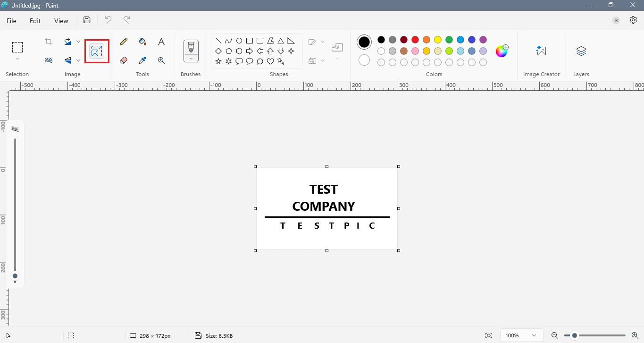Image resolution: width=644 pixels, height=343 pixels.
Task: Open the File menu
Action: pyautogui.click(x=11, y=21)
